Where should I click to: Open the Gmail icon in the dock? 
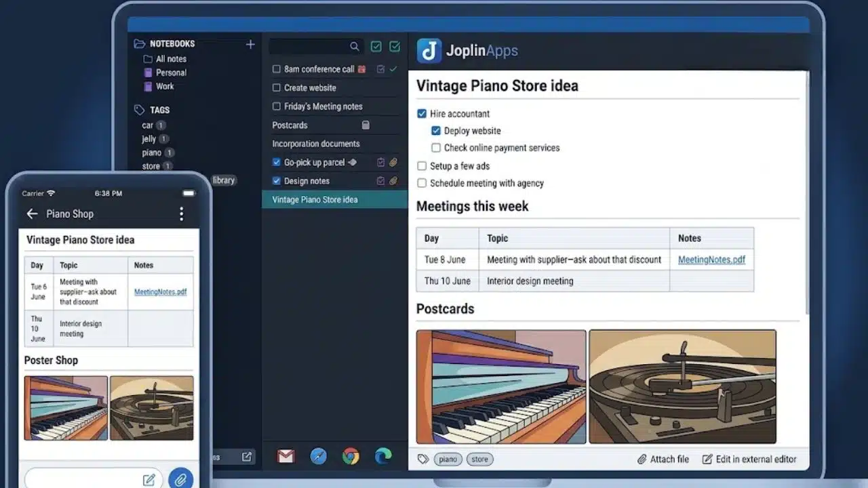pos(285,456)
